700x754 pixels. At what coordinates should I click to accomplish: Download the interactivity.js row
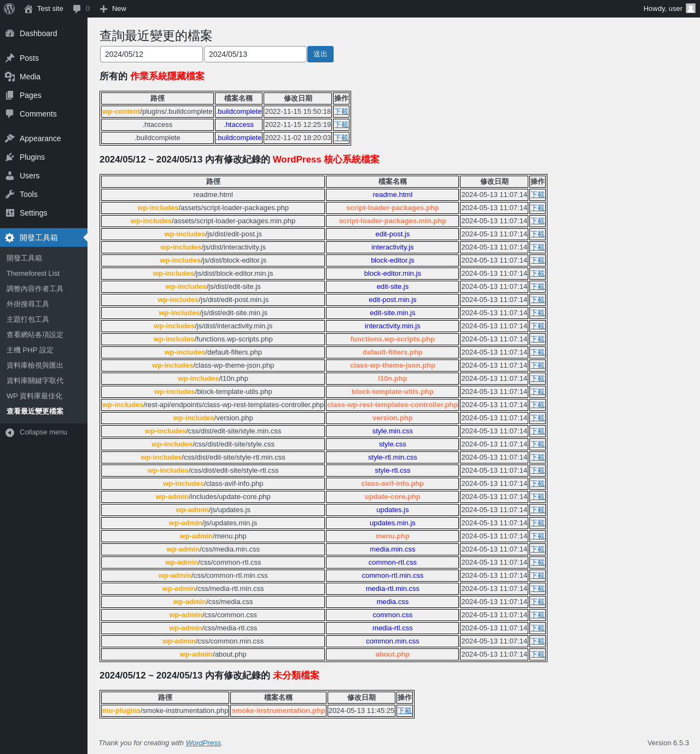(x=538, y=247)
